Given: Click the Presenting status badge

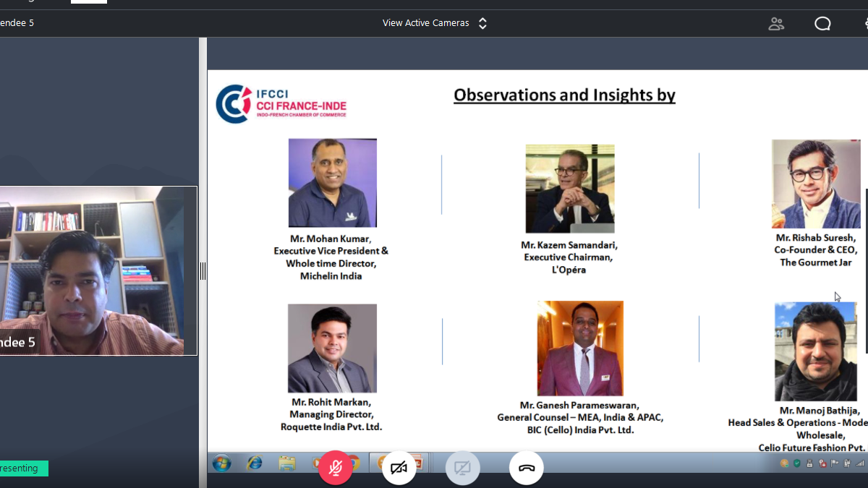Looking at the screenshot, I should click(x=22, y=468).
